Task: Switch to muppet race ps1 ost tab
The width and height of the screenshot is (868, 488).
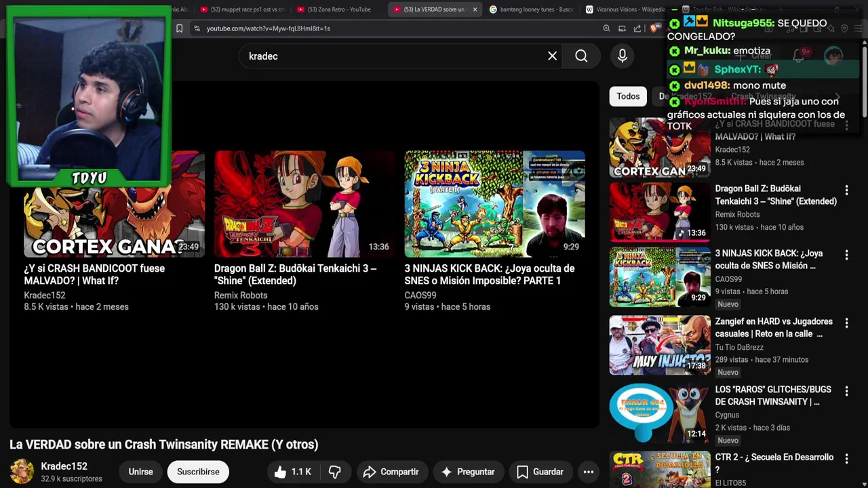Action: (243, 9)
